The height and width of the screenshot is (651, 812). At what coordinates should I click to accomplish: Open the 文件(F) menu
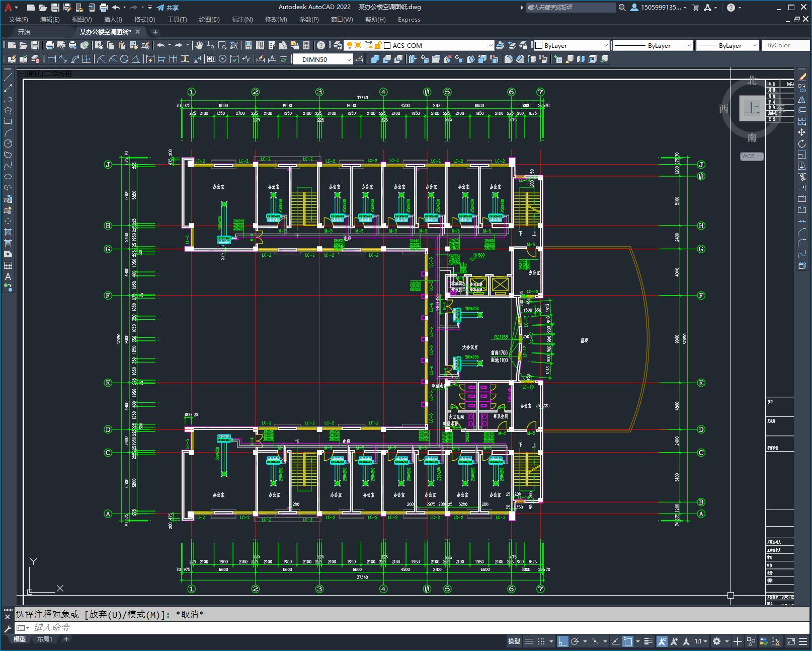tap(19, 19)
